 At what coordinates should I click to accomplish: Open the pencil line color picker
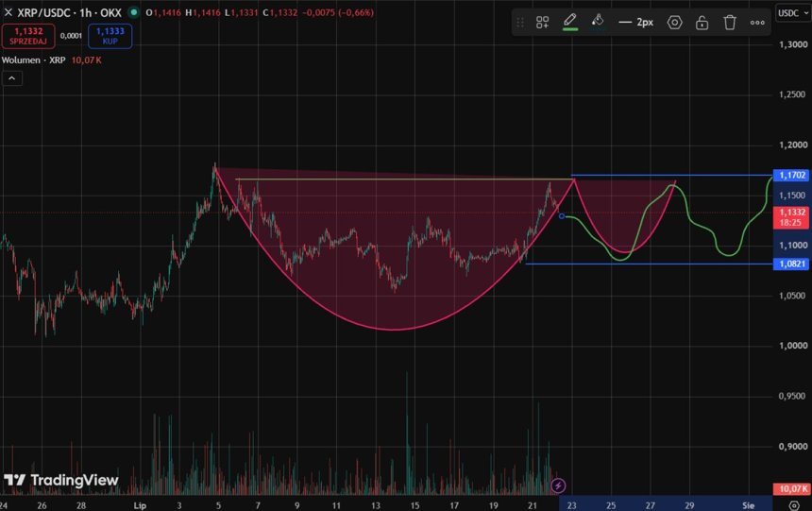click(x=570, y=22)
